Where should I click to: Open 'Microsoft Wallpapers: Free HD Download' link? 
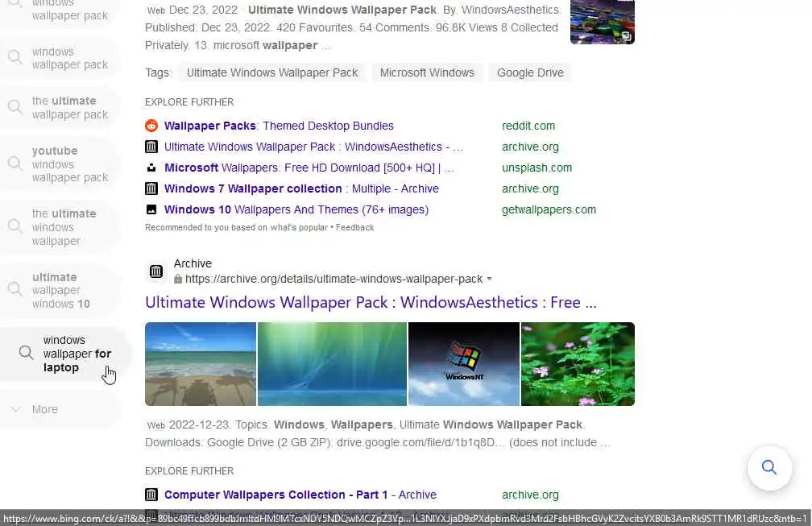(309, 168)
